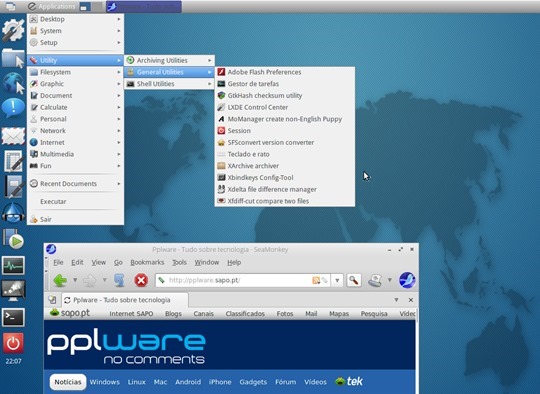This screenshot has height=394, width=540.
Task: Expand Recent Documents submenu
Action: (75, 184)
